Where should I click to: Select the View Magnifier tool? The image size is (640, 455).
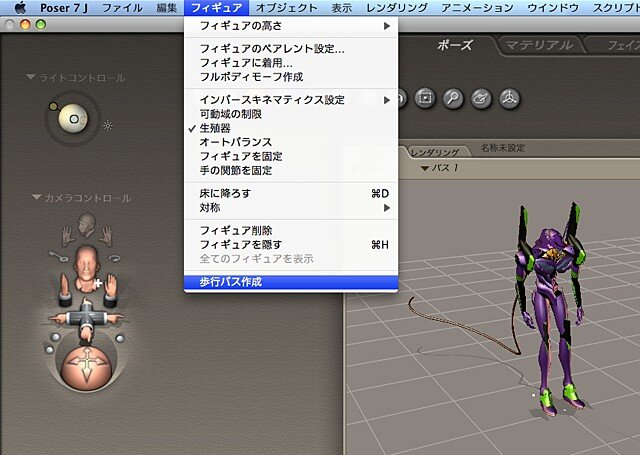(453, 98)
